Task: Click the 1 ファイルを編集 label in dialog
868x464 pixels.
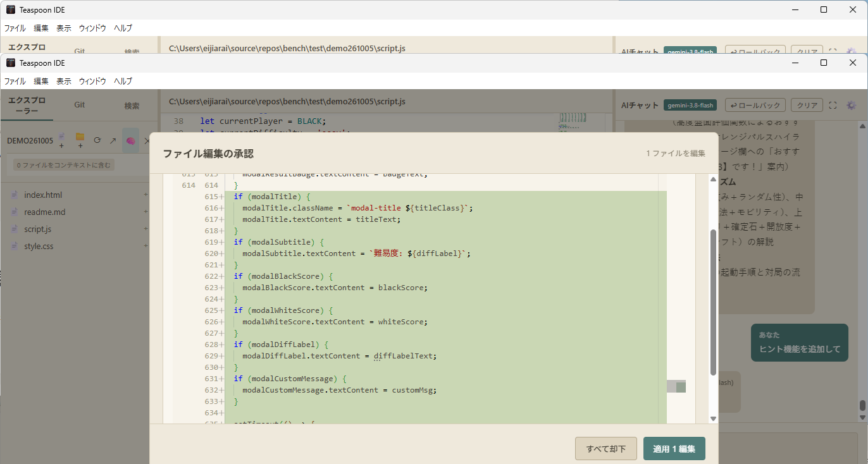Action: pyautogui.click(x=676, y=154)
